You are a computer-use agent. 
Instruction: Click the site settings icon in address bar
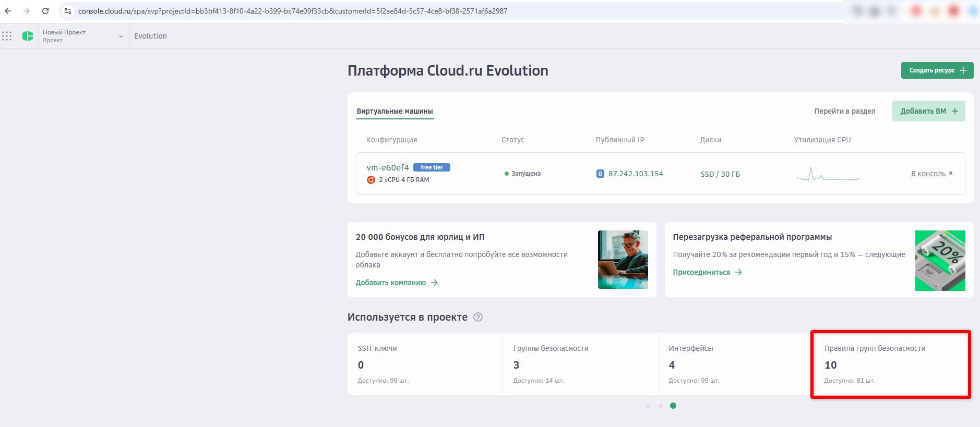coord(68,11)
